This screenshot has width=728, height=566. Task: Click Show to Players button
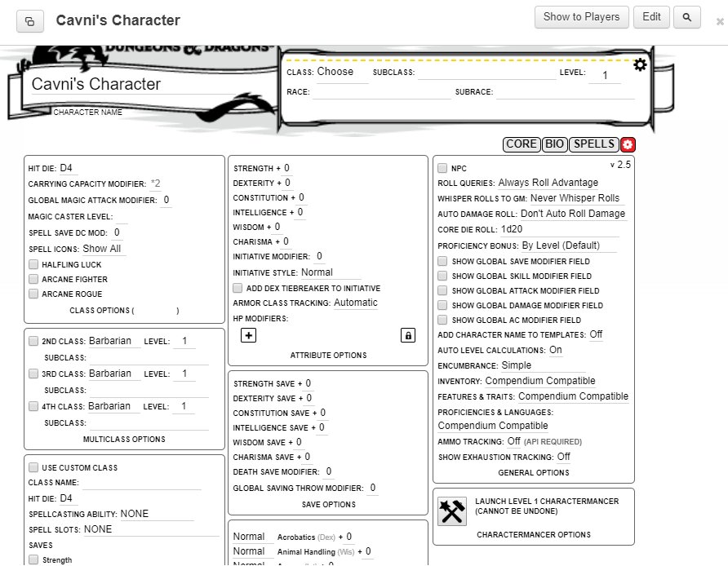[581, 17]
